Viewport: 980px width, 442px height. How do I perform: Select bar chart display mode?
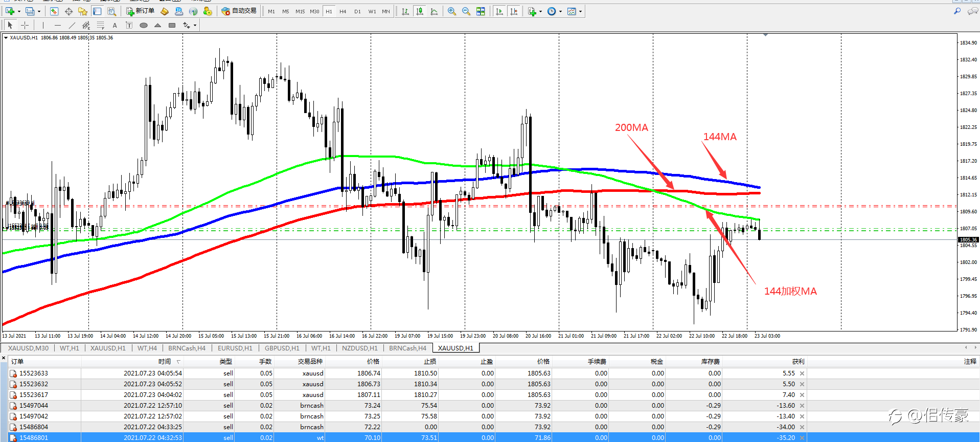coord(405,11)
